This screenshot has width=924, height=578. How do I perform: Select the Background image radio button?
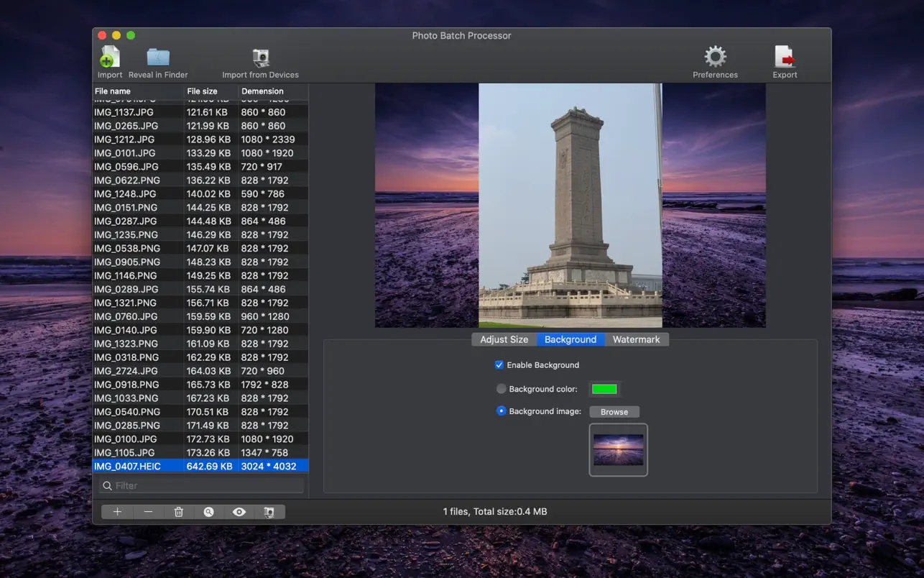502,411
